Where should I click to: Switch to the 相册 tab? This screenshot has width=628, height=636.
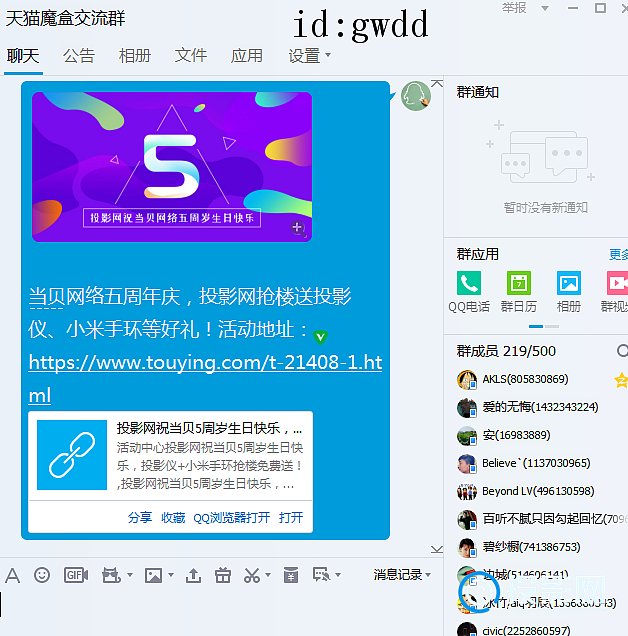pos(135,56)
